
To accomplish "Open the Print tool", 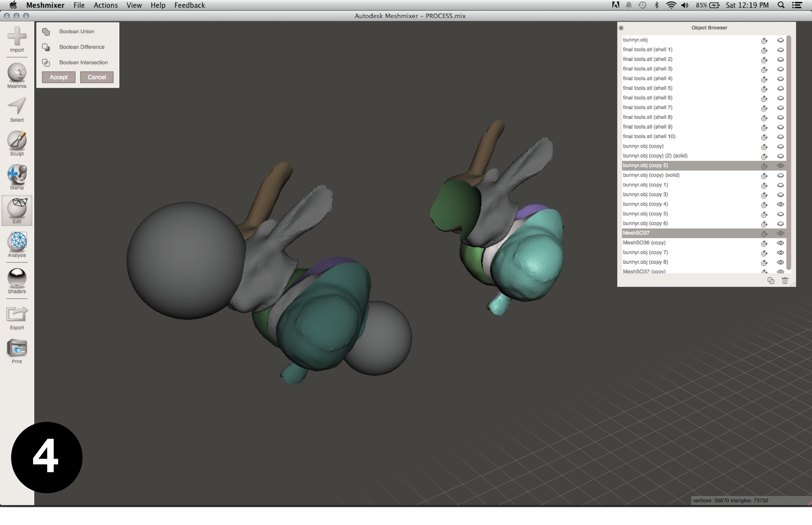I will (x=17, y=351).
